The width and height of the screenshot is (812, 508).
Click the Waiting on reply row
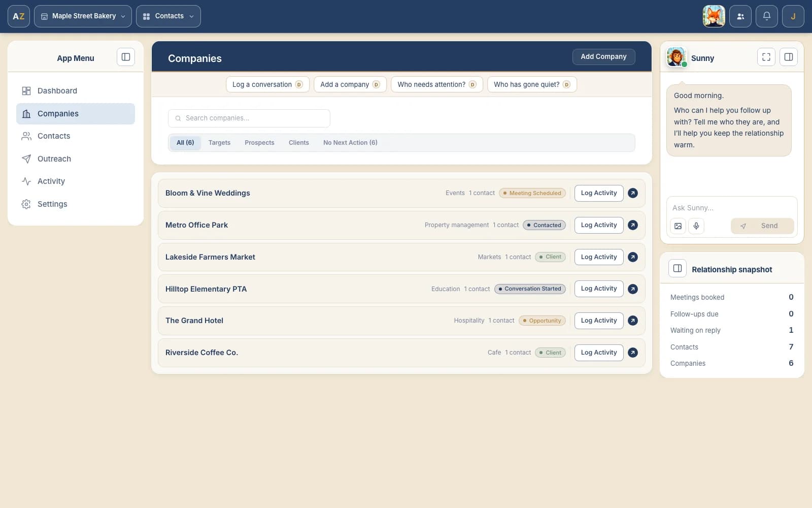pos(731,330)
